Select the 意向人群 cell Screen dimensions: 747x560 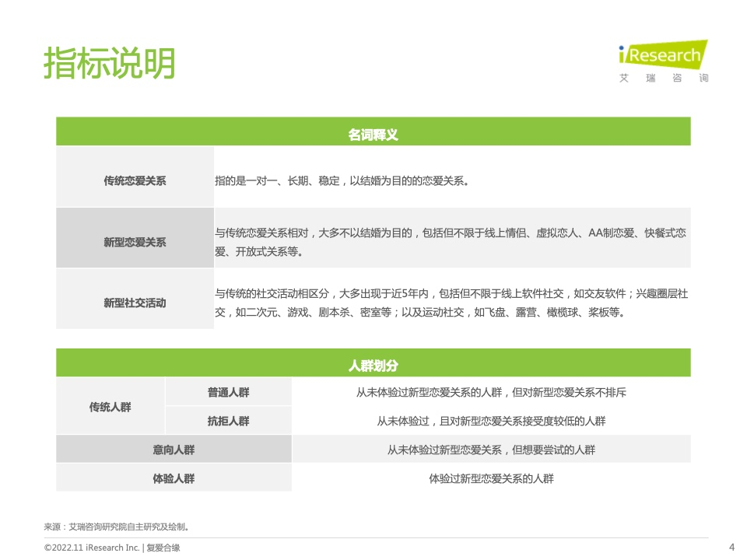click(x=174, y=449)
